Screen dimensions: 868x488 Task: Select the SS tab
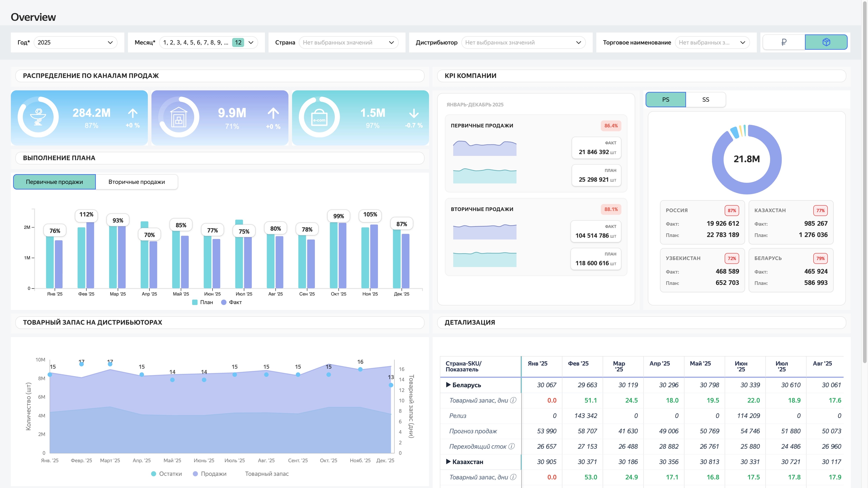click(x=705, y=100)
